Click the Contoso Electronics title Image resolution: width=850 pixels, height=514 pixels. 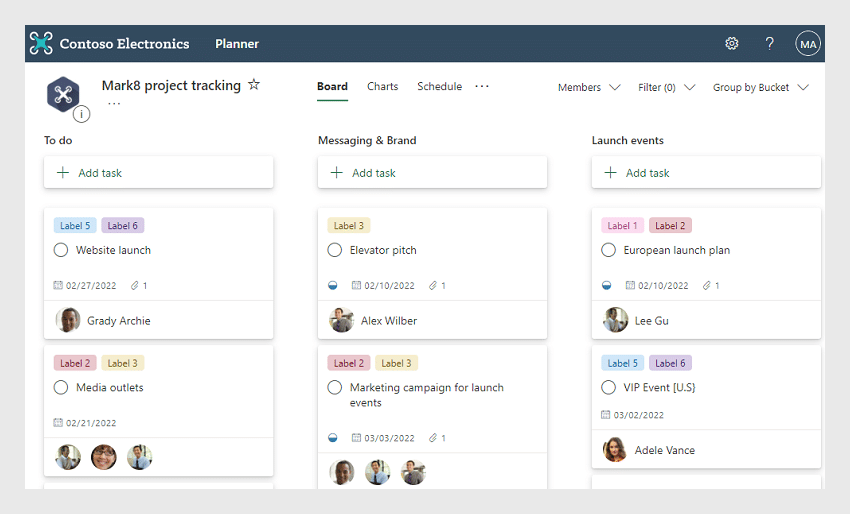click(x=124, y=44)
